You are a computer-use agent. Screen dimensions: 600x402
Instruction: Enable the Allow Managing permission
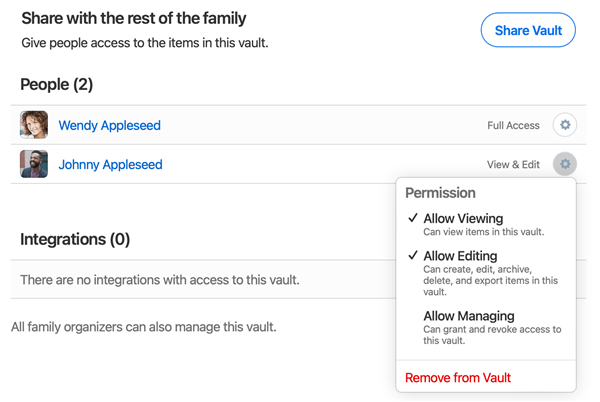point(468,316)
